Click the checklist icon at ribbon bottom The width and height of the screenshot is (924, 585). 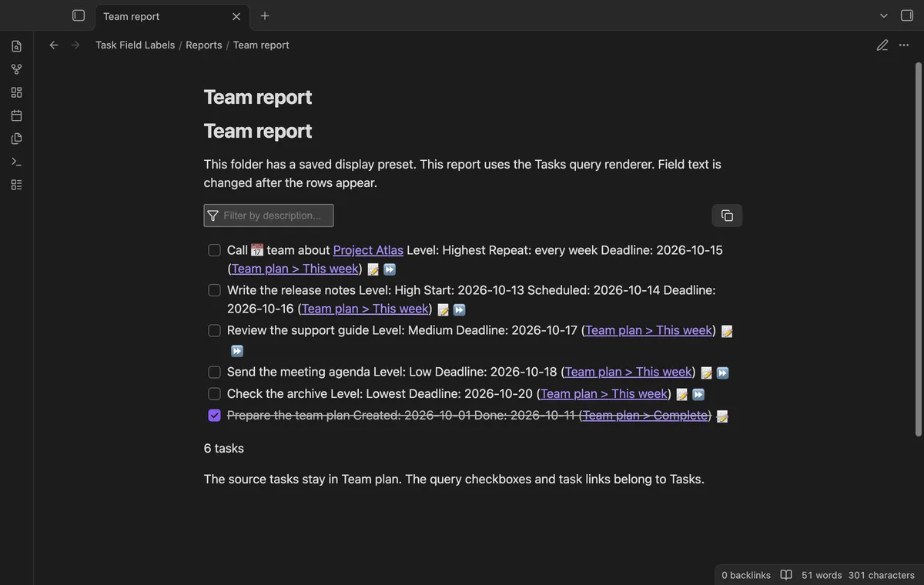(16, 185)
